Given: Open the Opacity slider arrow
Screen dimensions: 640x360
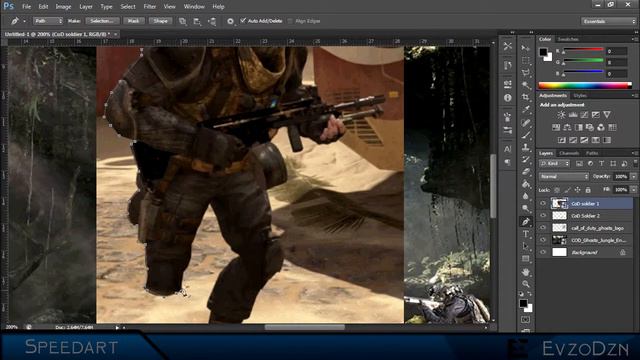Looking at the screenshot, I should pyautogui.click(x=633, y=176).
